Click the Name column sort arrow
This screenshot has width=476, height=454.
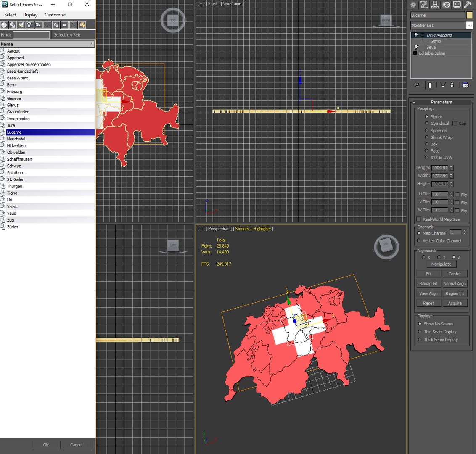click(x=91, y=44)
